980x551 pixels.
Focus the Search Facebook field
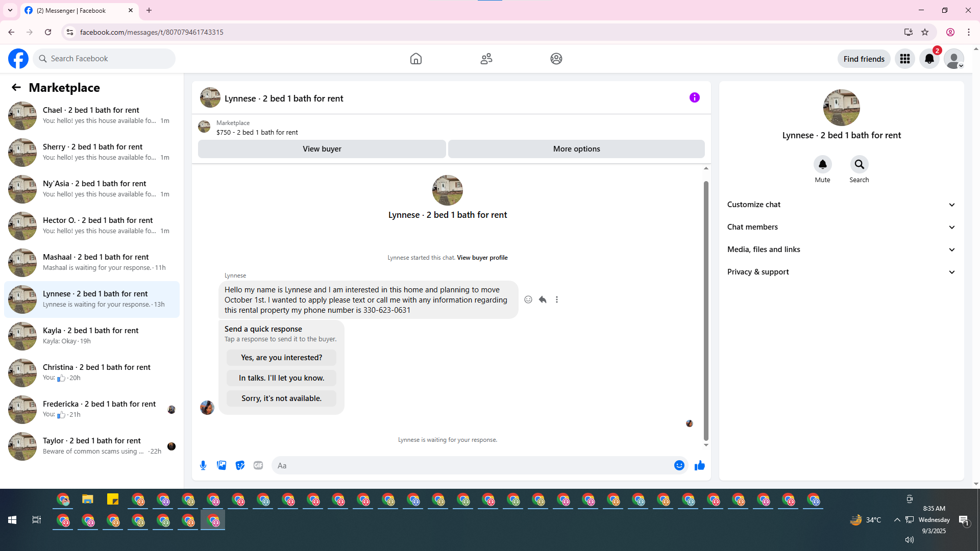click(104, 59)
